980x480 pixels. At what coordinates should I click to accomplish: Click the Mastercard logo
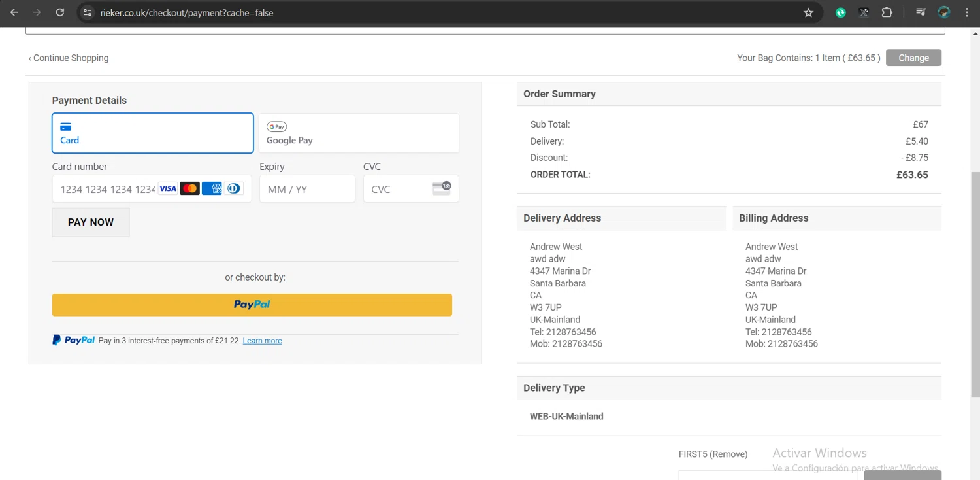[189, 188]
